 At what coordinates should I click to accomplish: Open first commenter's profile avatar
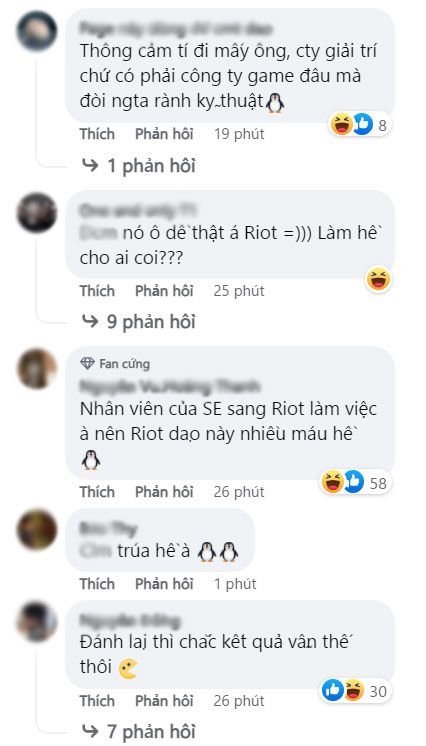(x=37, y=31)
